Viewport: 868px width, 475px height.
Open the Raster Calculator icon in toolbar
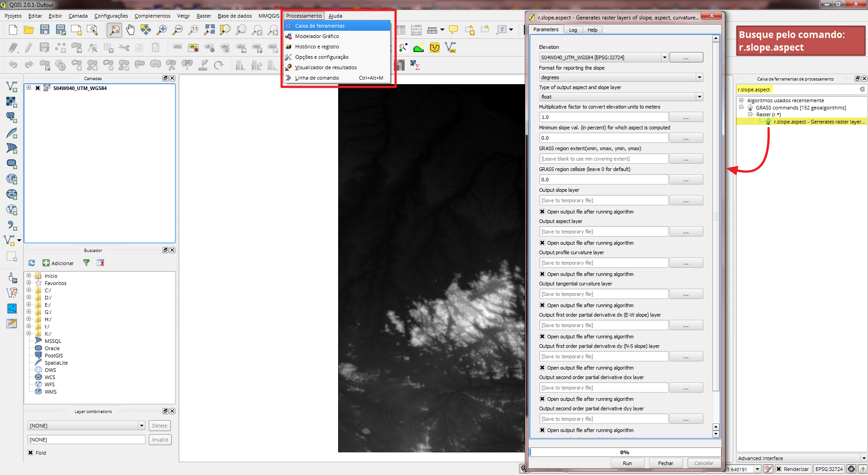416,65
